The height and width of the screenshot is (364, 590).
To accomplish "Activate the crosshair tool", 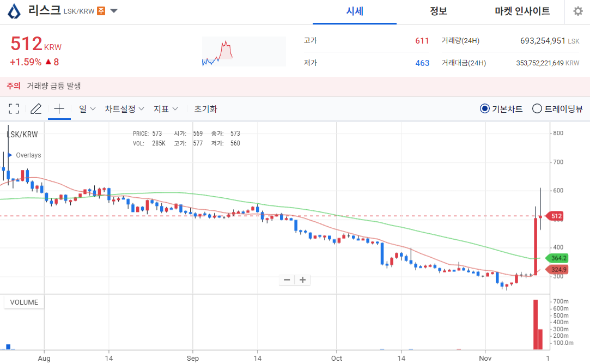I will (59, 108).
